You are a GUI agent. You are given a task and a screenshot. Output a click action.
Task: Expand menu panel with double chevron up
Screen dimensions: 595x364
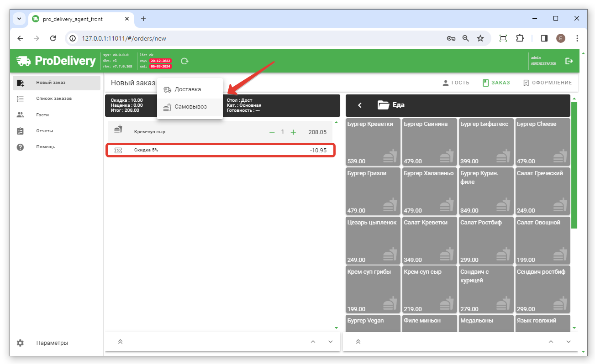(358, 342)
